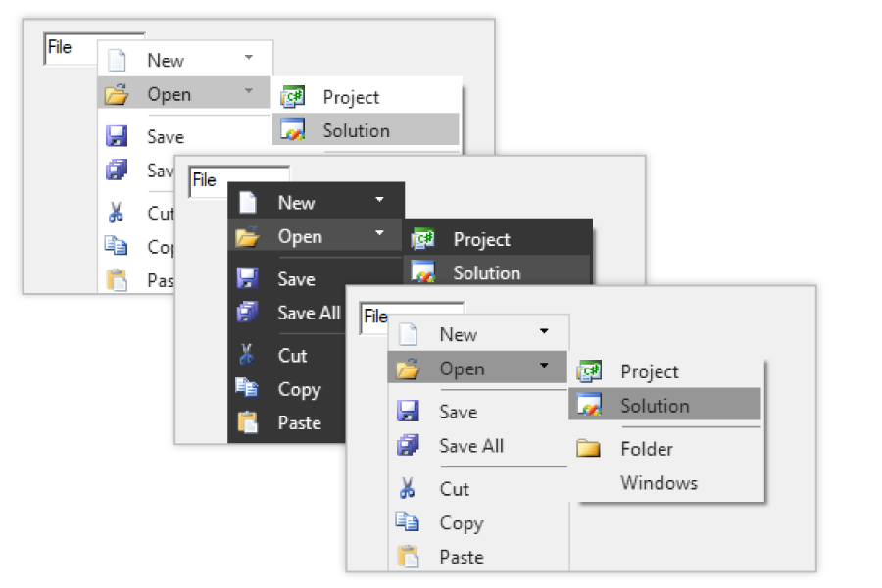The width and height of the screenshot is (882, 588).
Task: Select Paste in the dark-themed menu
Action: (x=299, y=423)
